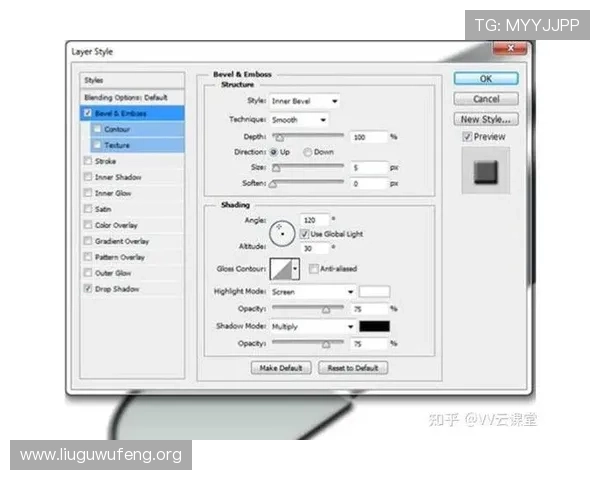
Task: Enable the Anti-aliased checkbox
Action: (313, 269)
